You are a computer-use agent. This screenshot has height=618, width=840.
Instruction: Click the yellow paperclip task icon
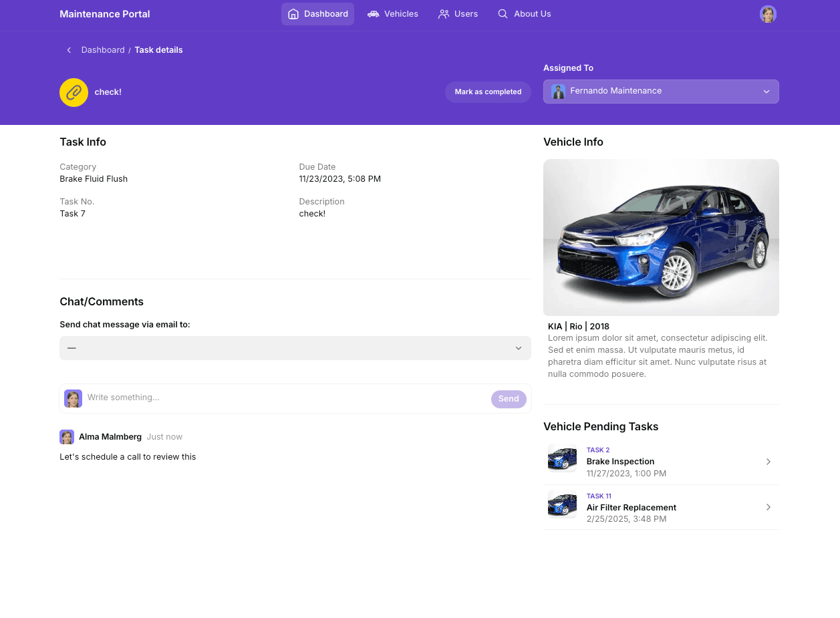(x=74, y=92)
